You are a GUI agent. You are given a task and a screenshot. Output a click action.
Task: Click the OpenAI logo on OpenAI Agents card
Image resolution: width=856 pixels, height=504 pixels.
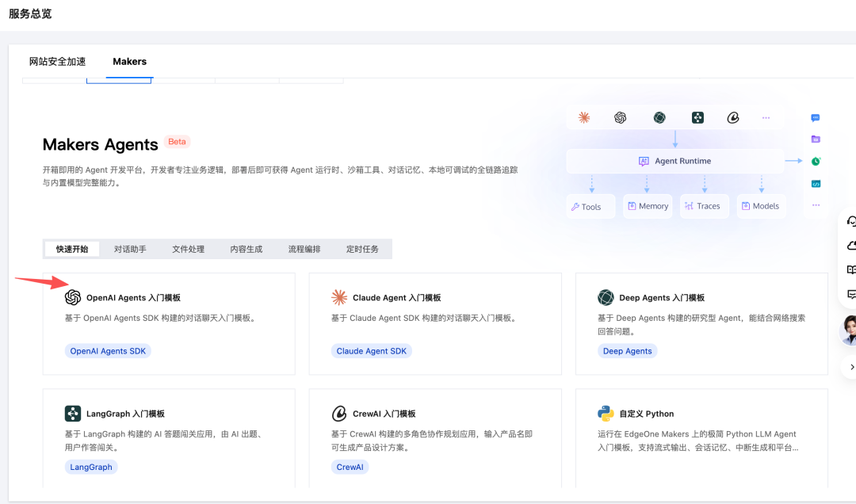pyautogui.click(x=73, y=298)
